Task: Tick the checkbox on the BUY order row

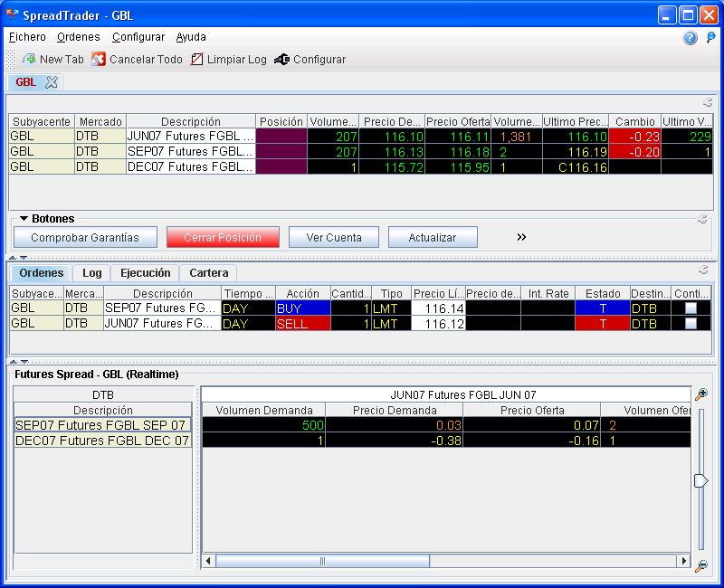Action: click(691, 308)
